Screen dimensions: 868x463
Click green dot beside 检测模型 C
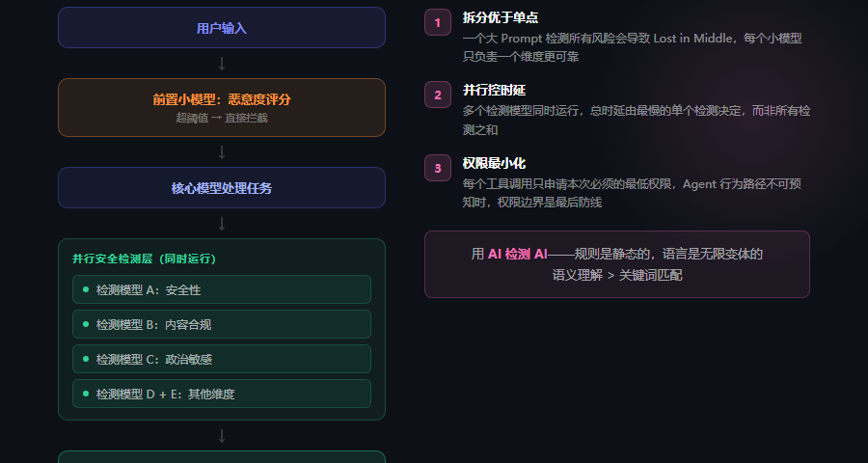tap(86, 359)
